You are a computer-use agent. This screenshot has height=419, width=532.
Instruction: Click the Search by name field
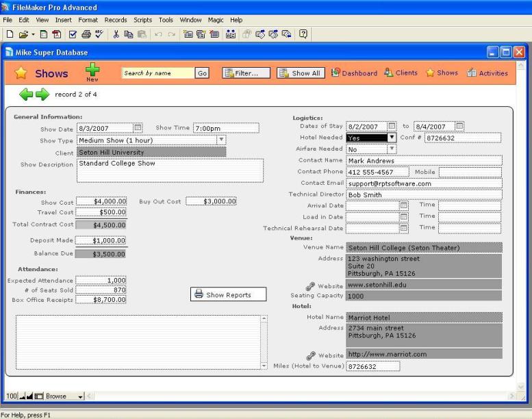[x=158, y=73]
